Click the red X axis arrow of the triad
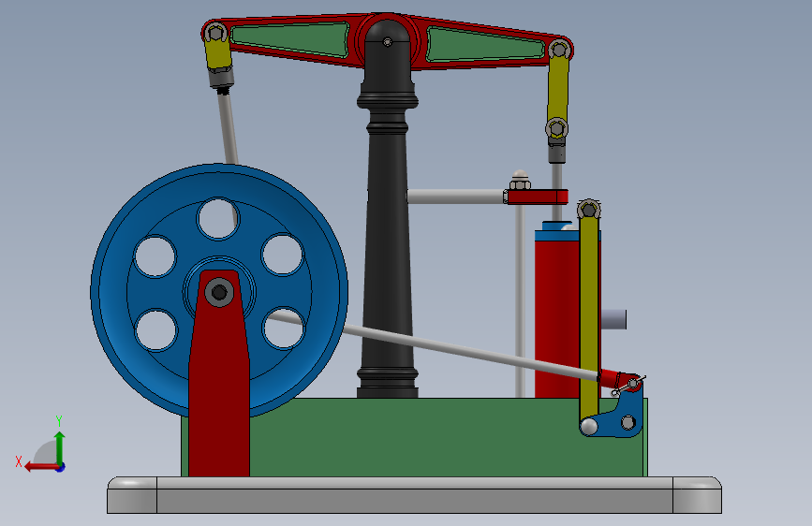Image resolution: width=812 pixels, height=526 pixels. tap(40, 467)
